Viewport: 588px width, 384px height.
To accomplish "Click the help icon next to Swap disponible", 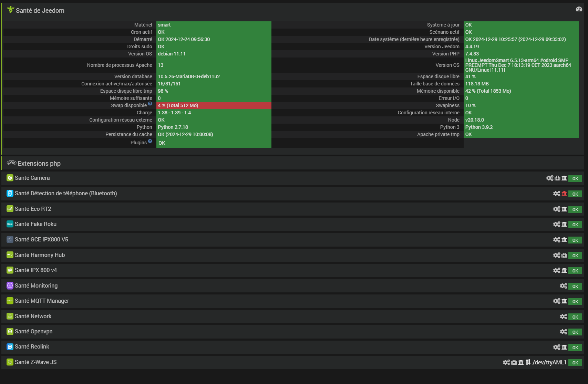I will [x=150, y=104].
